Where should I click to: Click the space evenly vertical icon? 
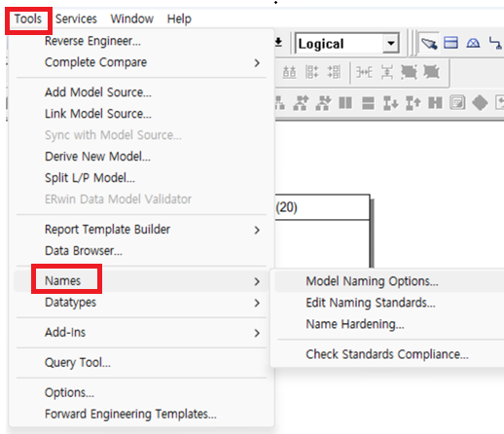[x=386, y=72]
